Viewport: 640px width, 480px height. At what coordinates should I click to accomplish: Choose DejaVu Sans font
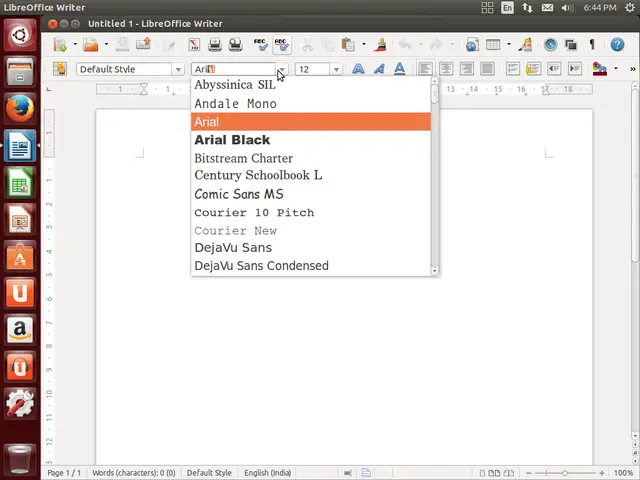pyautogui.click(x=311, y=248)
